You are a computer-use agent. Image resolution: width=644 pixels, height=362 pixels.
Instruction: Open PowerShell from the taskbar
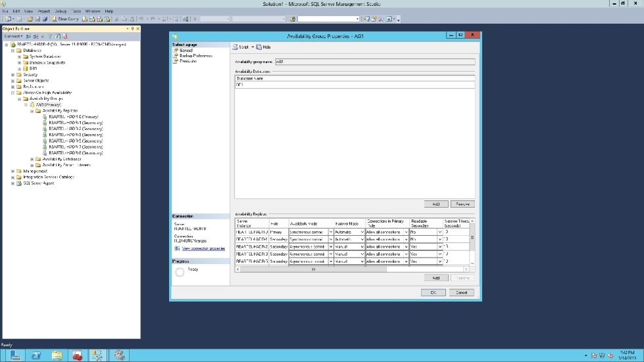point(36,355)
